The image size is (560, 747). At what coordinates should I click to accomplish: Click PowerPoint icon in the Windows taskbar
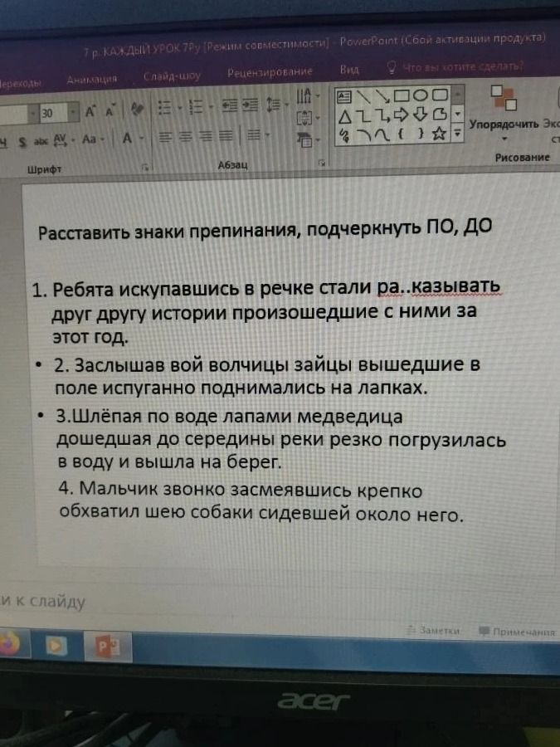(107, 647)
